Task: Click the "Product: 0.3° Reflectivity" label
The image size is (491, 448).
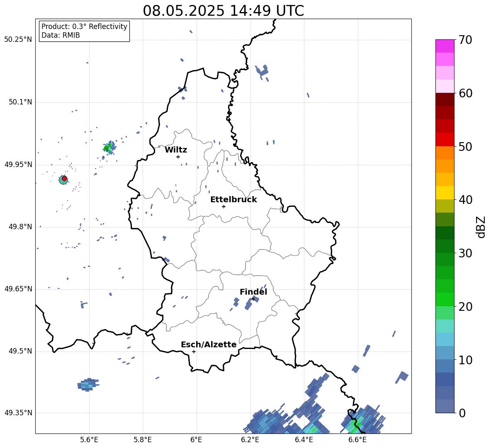Action: click(84, 27)
